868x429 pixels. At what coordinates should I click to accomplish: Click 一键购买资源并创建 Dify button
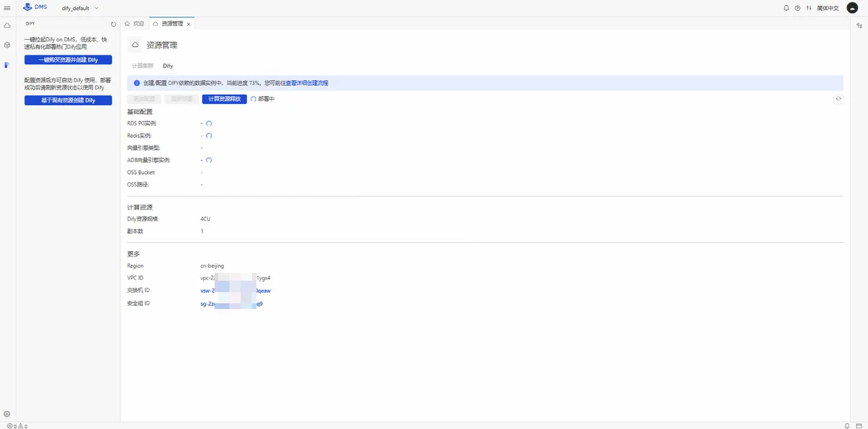tap(68, 60)
